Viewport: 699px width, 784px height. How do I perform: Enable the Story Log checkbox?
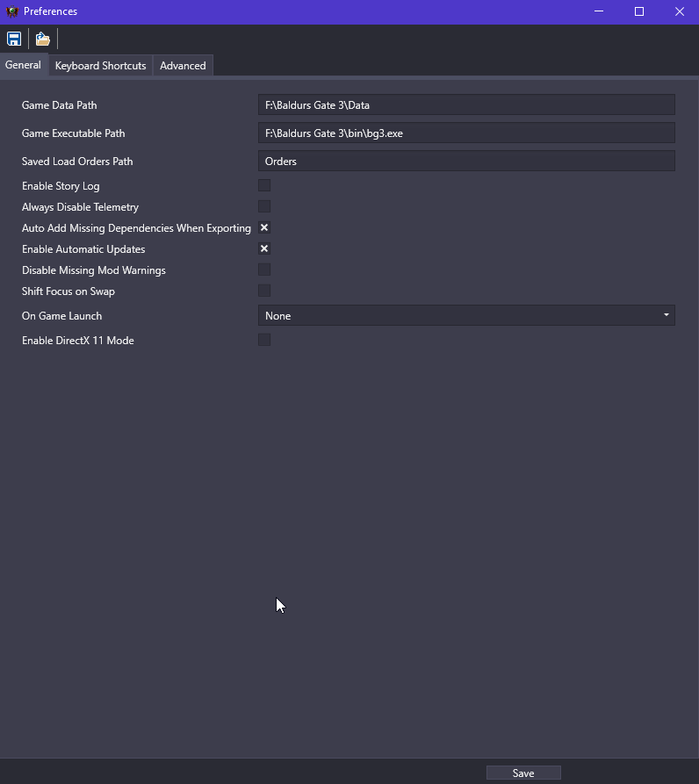(264, 184)
